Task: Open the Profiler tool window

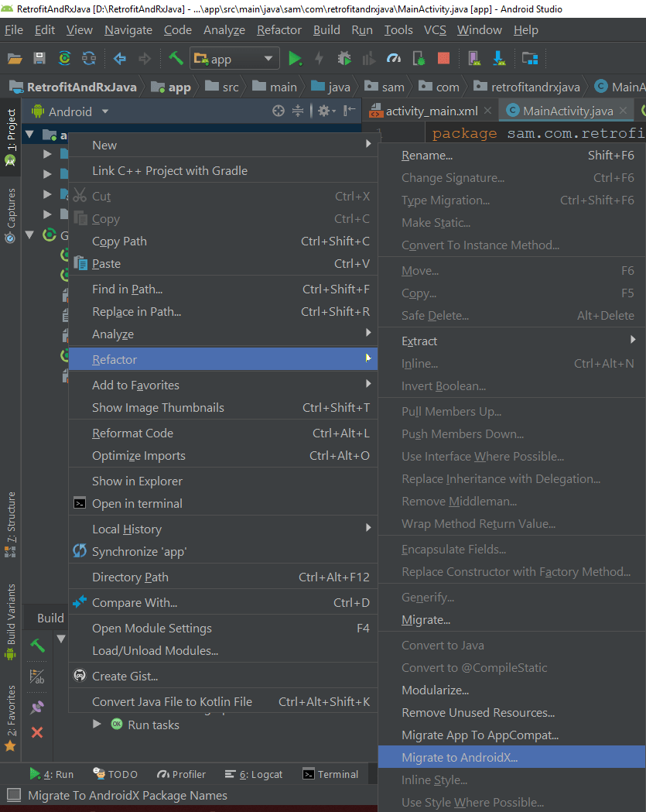Action: click(x=181, y=774)
